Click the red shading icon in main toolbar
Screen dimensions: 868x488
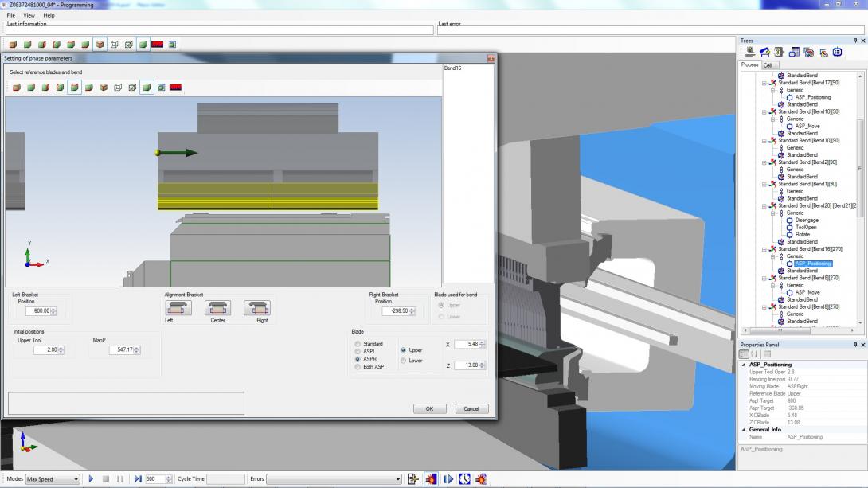pyautogui.click(x=157, y=45)
